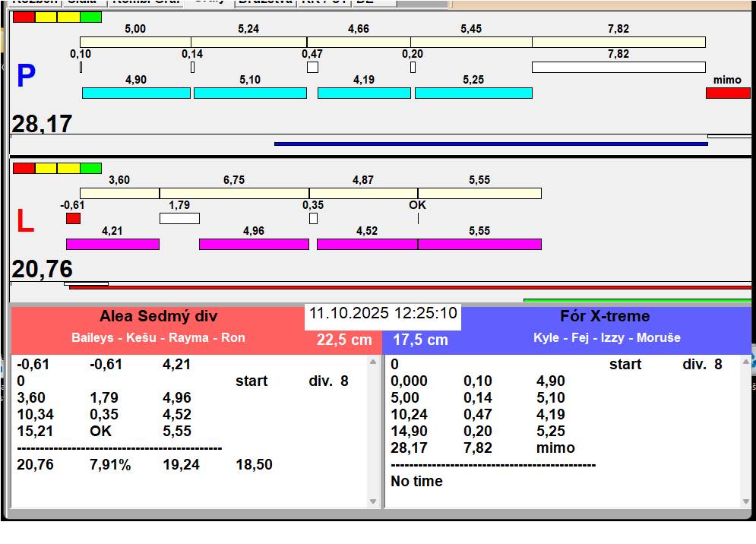
Task: Click the red start light in lane P
Action: pyautogui.click(x=24, y=17)
